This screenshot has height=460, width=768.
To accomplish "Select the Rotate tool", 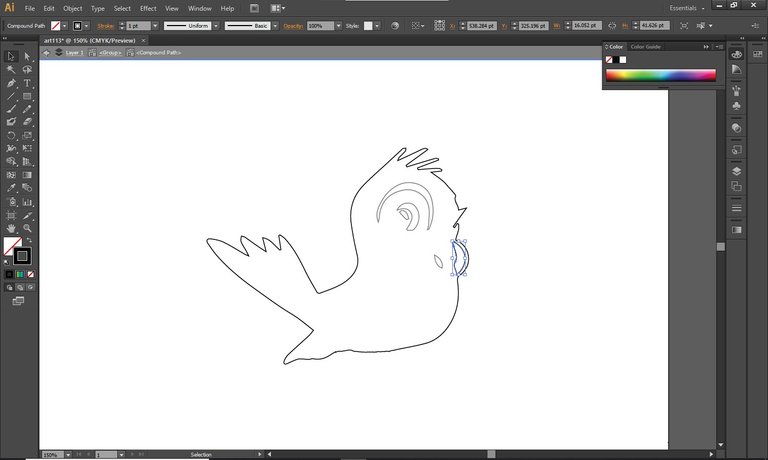I will 11,135.
